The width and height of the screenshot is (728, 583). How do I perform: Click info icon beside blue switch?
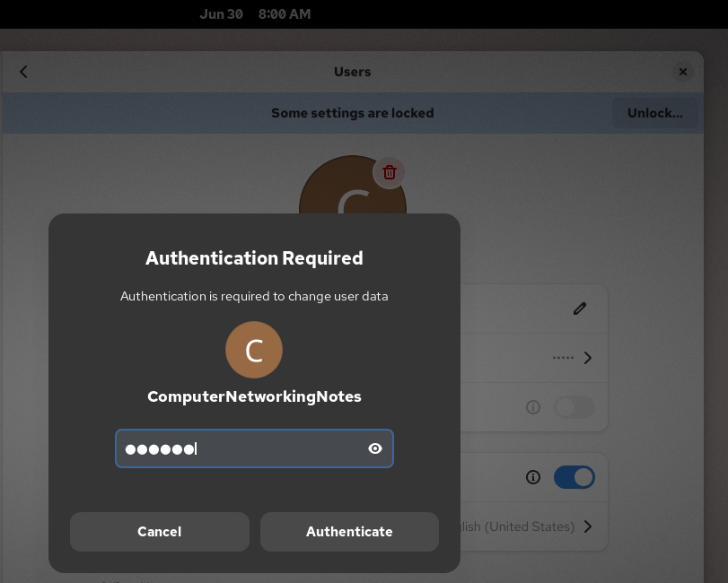pos(533,477)
